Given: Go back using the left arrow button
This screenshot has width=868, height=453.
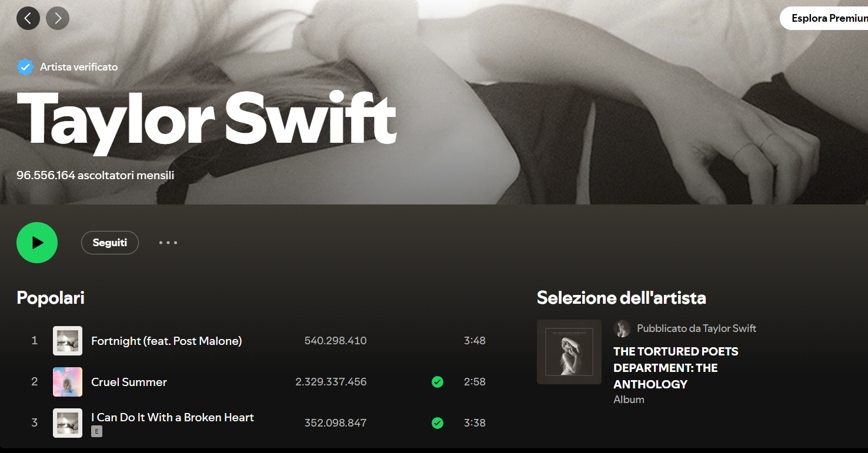Looking at the screenshot, I should click(28, 18).
